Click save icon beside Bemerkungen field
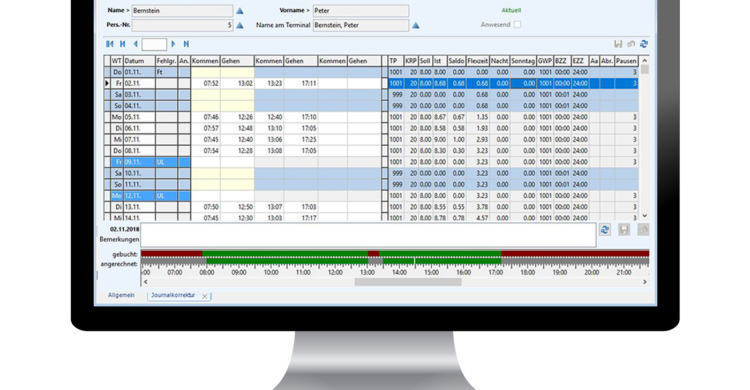This screenshot has width=750, height=390. coord(624,230)
